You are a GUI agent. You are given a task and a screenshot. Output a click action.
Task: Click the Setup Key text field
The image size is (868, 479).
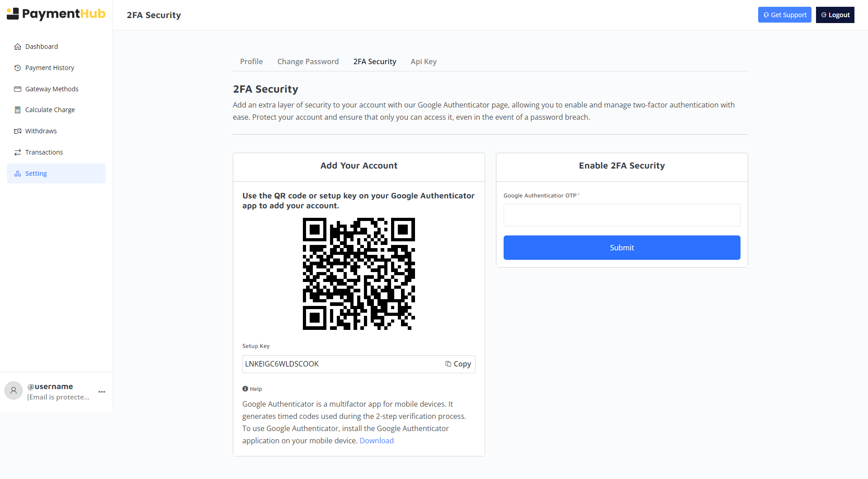click(x=341, y=364)
